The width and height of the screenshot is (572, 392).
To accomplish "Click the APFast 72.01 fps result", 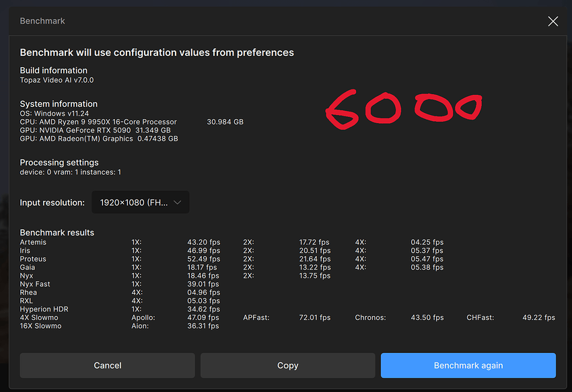I will point(314,317).
